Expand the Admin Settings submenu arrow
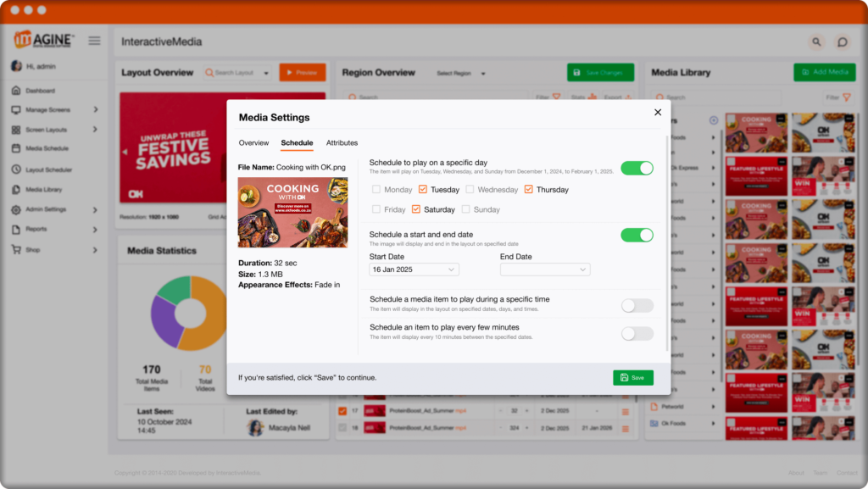The height and width of the screenshot is (489, 868). coord(96,209)
